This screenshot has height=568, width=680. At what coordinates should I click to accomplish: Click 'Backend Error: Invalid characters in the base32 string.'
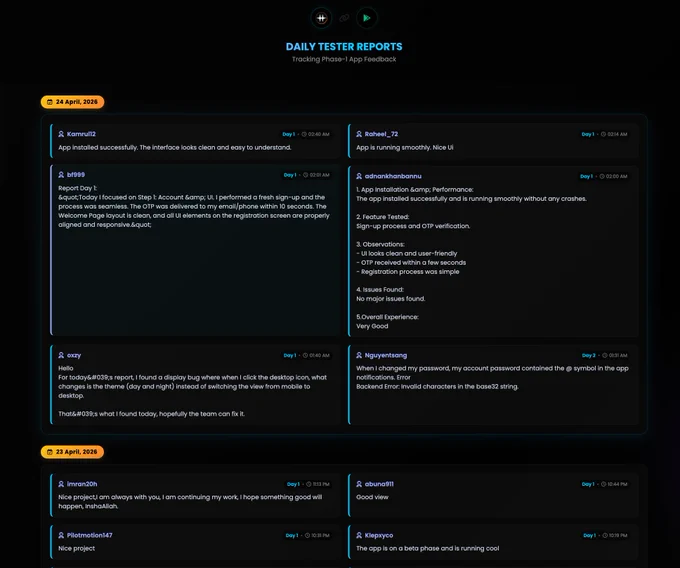pyautogui.click(x=437, y=386)
